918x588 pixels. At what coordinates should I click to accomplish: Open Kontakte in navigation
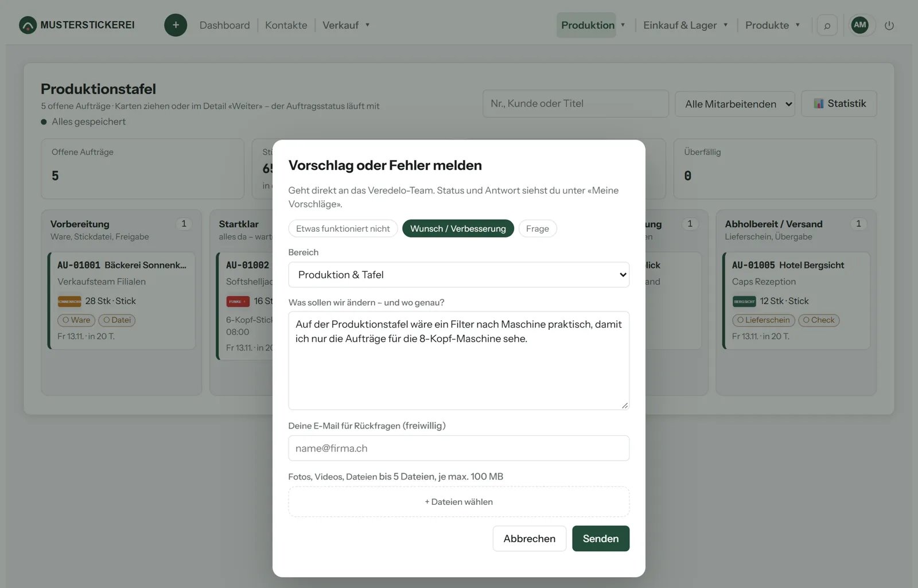pyautogui.click(x=286, y=25)
